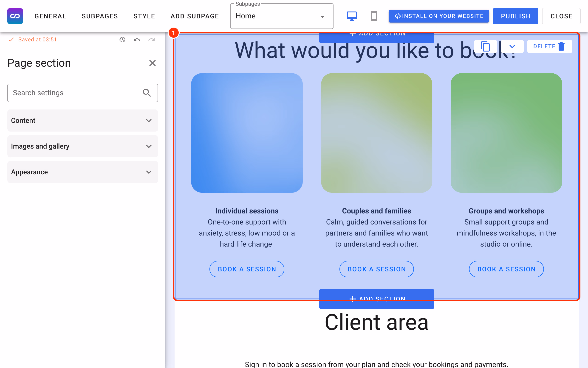Open the GENERAL menu

[50, 16]
